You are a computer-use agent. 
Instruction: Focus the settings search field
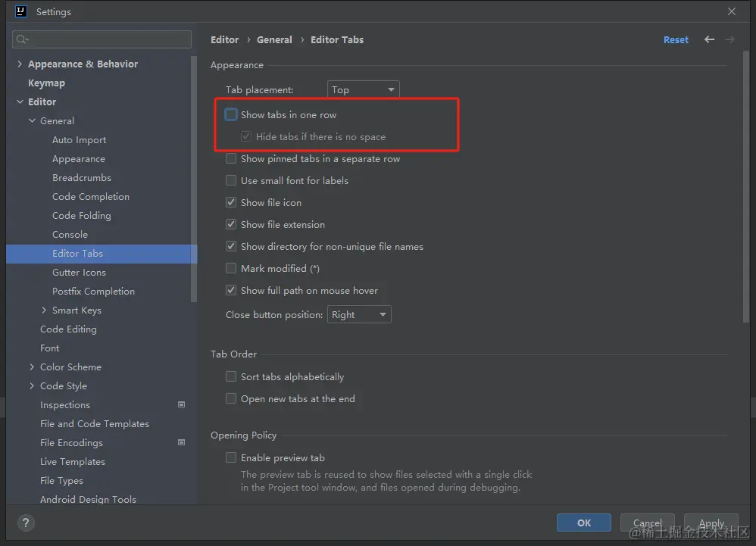click(x=102, y=39)
